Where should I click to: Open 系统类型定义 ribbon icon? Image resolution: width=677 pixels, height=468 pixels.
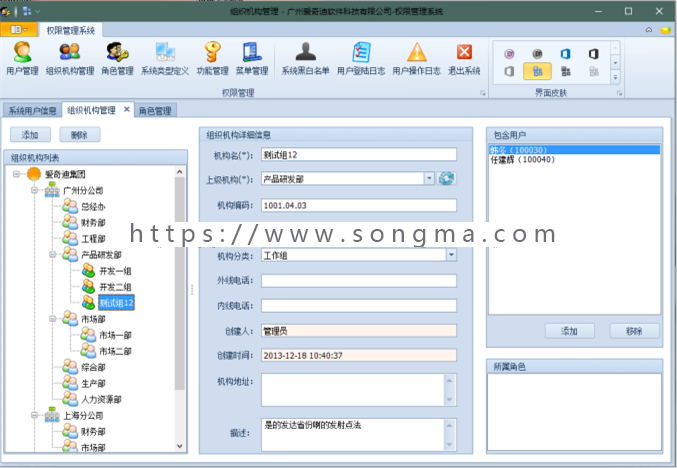[165, 58]
